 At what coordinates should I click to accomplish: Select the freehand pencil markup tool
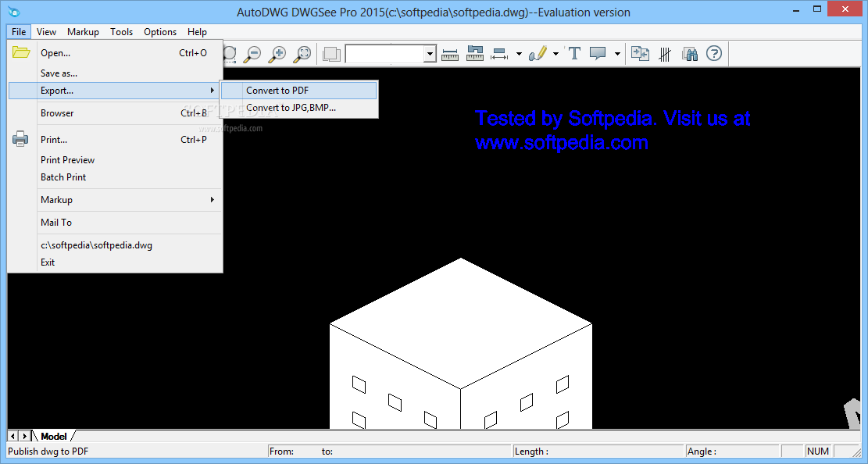(537, 54)
